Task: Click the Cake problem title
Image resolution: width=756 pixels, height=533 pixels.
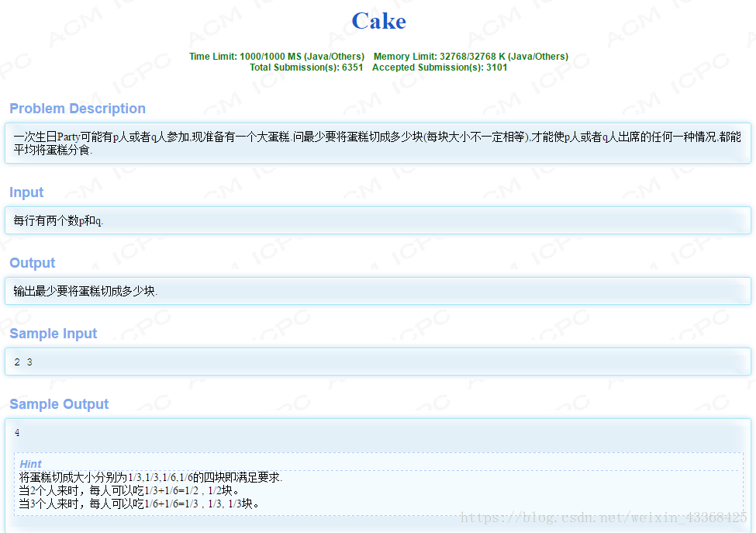Action: 378,21
